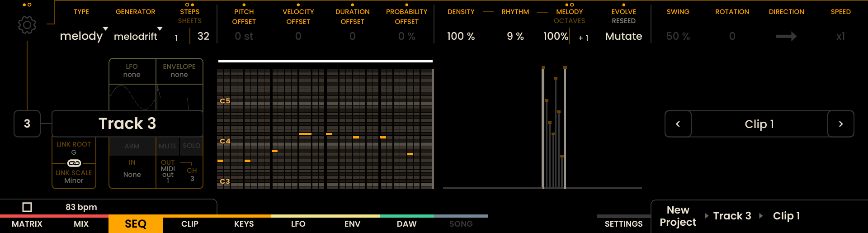Image resolution: width=868 pixels, height=233 pixels.
Task: Open the SETTINGS button
Action: (x=623, y=224)
